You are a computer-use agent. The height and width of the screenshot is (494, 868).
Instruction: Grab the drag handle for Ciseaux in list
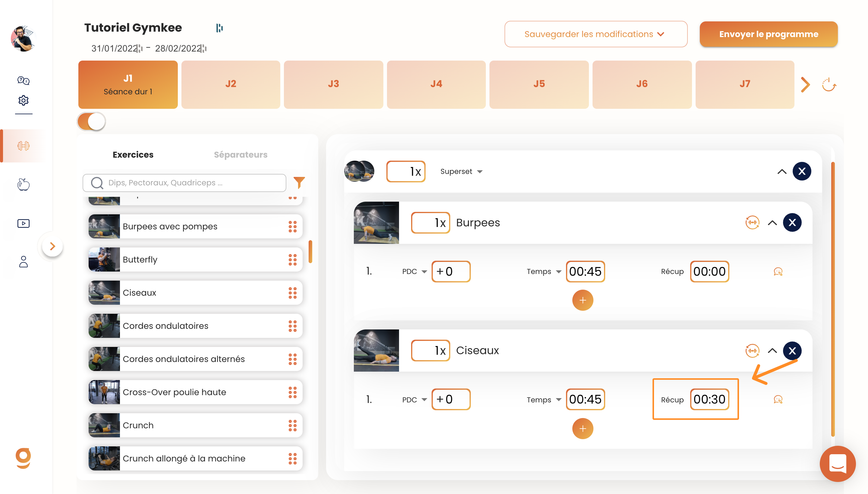292,293
